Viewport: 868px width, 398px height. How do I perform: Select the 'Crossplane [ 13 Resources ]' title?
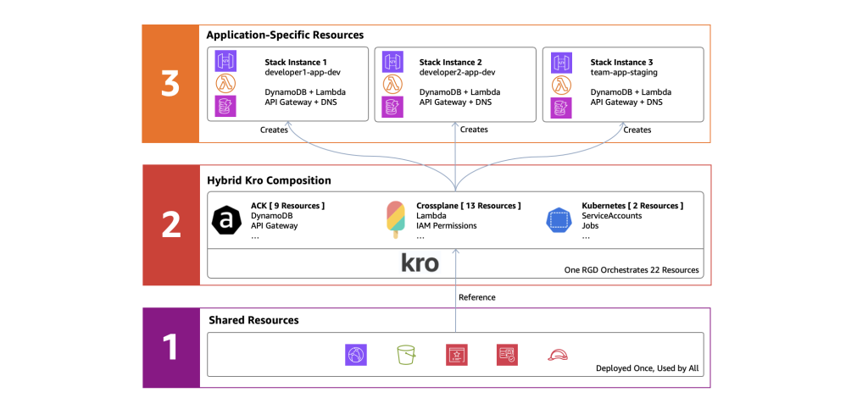pos(468,206)
